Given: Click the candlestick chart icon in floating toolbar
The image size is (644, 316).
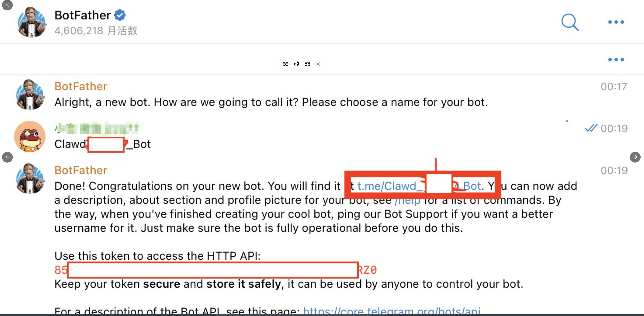Looking at the screenshot, I should [296, 64].
